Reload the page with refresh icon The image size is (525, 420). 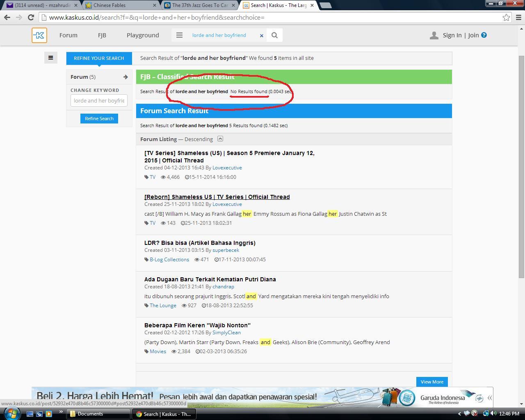click(x=31, y=17)
